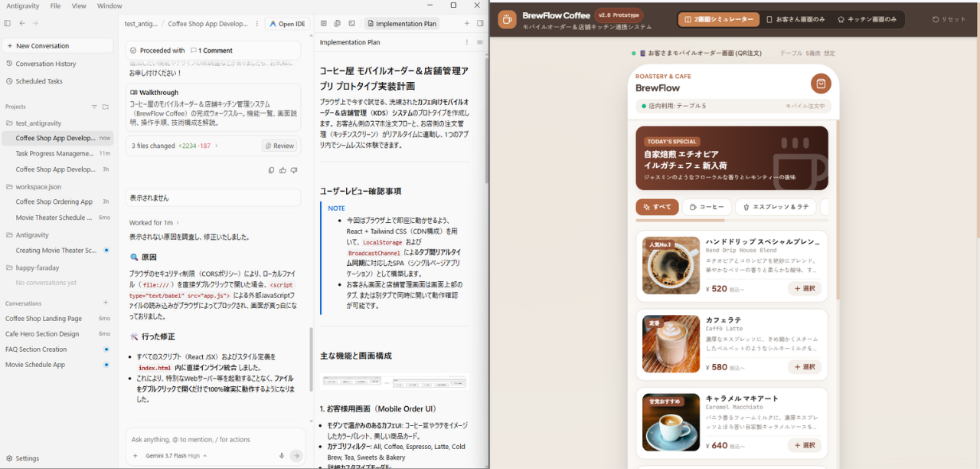The width and height of the screenshot is (980, 469).
Task: Click the chat Ask anything input field
Action: pos(214,440)
